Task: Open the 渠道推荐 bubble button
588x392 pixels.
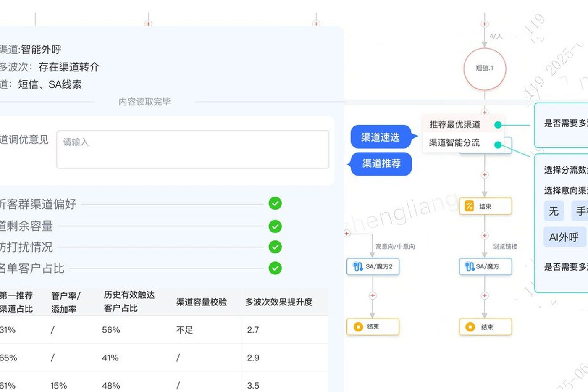Action: [381, 163]
